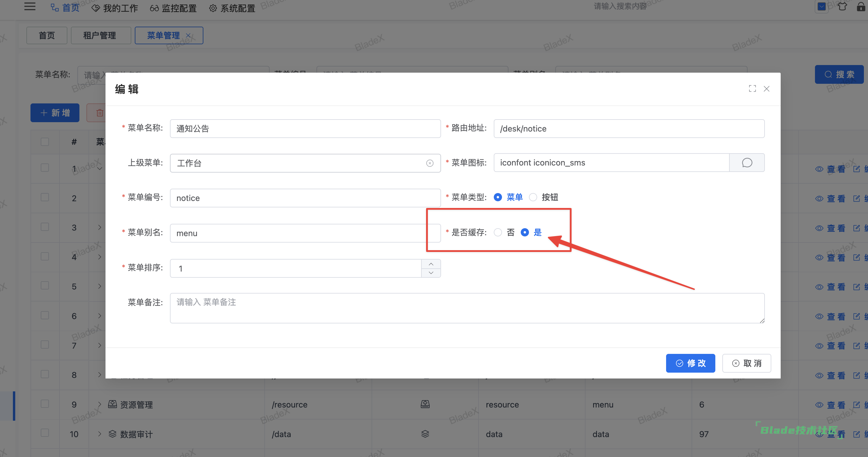Image resolution: width=868 pixels, height=457 pixels.
Task: Click the menu icon picker button
Action: [746, 163]
